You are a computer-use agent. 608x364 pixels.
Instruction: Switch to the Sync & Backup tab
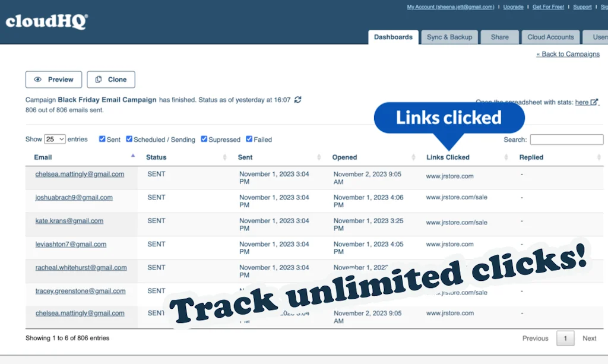tap(449, 37)
